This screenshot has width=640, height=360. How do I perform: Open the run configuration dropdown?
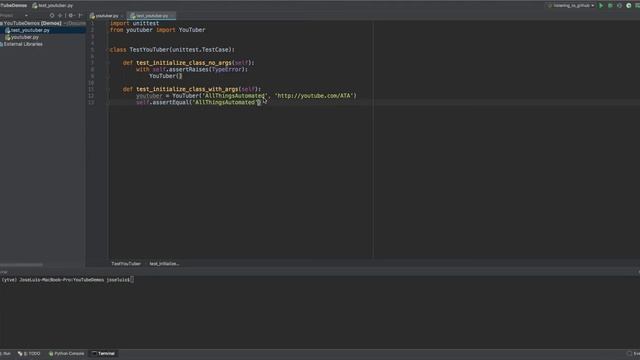click(x=571, y=6)
